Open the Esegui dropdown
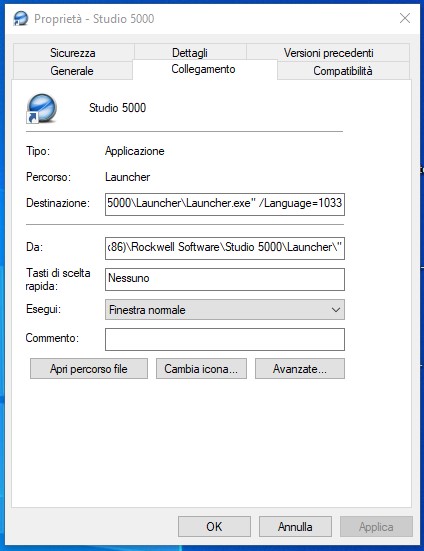Image resolution: width=424 pixels, height=551 pixels. pyautogui.click(x=225, y=310)
